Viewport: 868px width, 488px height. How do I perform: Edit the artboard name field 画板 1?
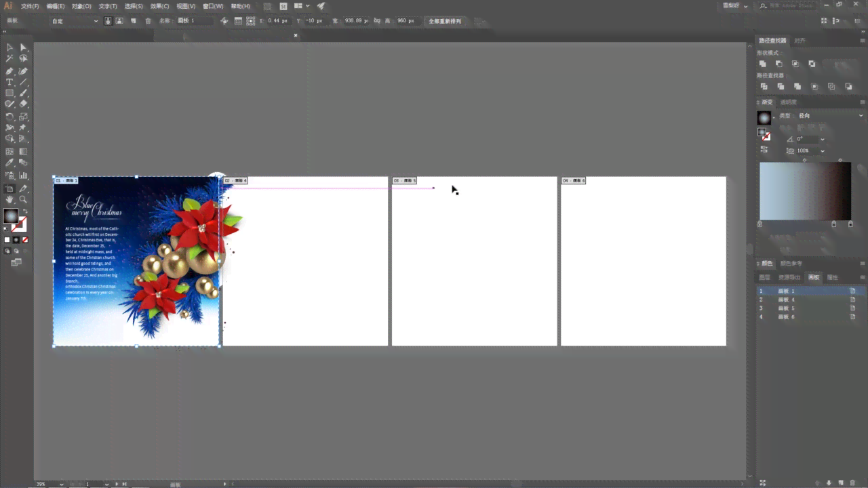(195, 21)
